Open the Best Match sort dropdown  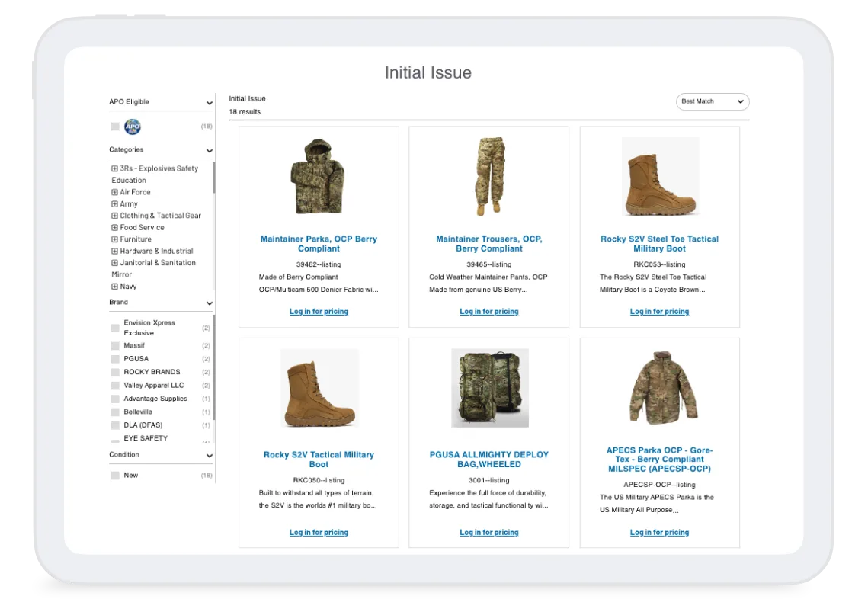coord(713,101)
